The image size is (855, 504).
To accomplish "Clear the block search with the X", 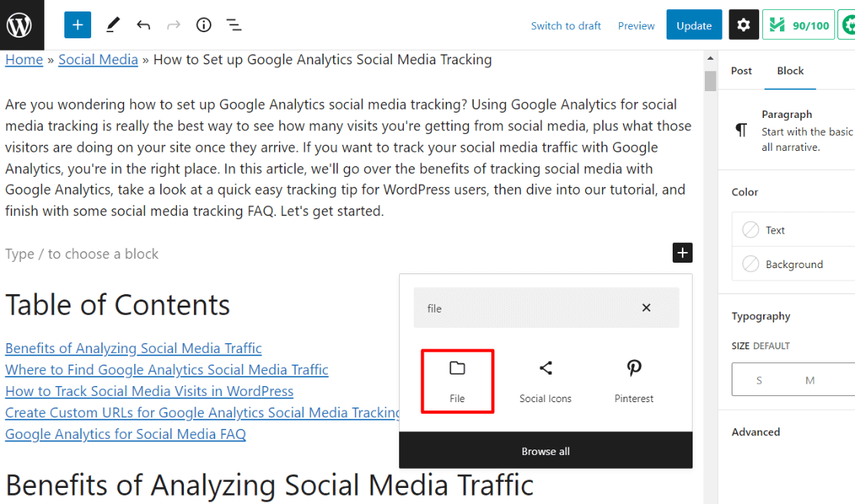I will [646, 307].
